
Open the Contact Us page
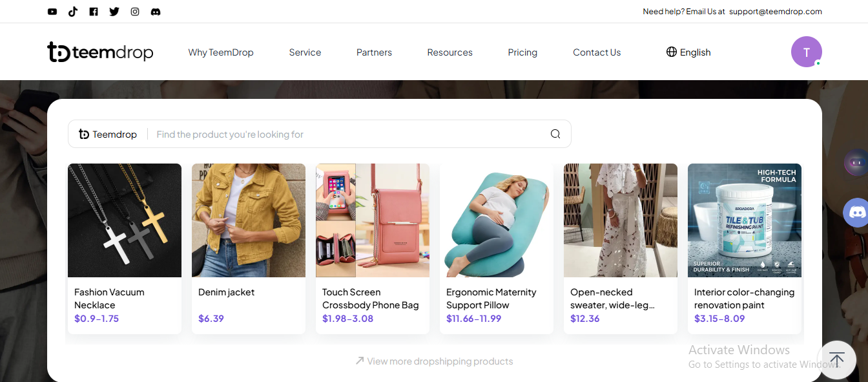[x=597, y=52]
